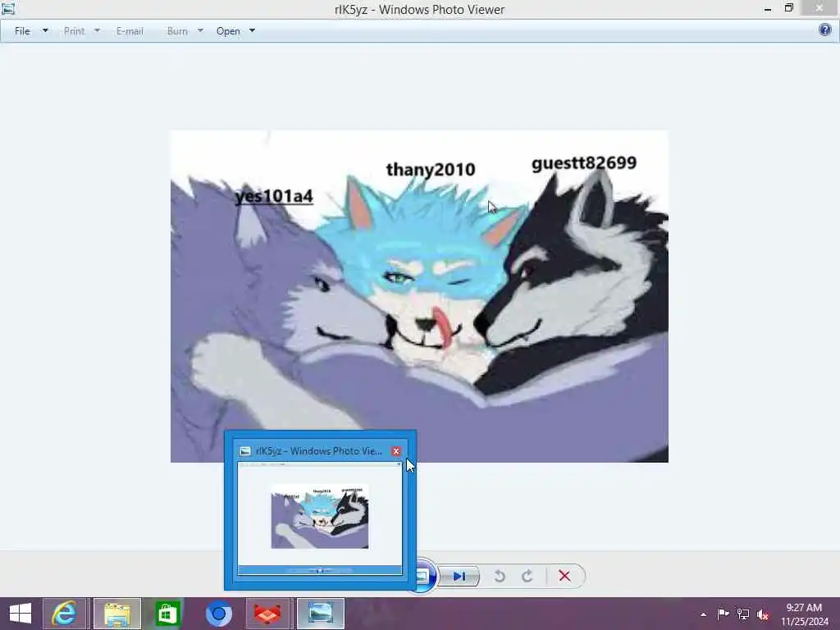The height and width of the screenshot is (630, 840).
Task: Click the muted volume tray icon
Action: [762, 614]
